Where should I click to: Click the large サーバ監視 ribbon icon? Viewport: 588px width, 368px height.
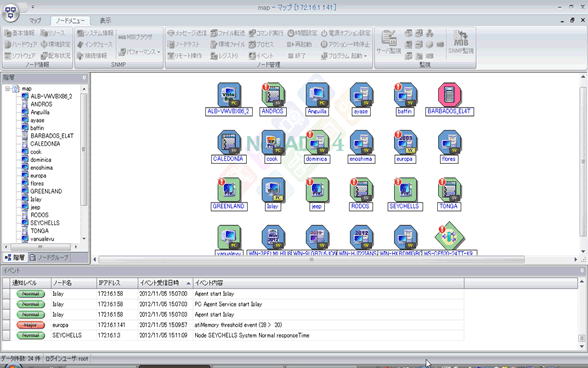[x=389, y=42]
